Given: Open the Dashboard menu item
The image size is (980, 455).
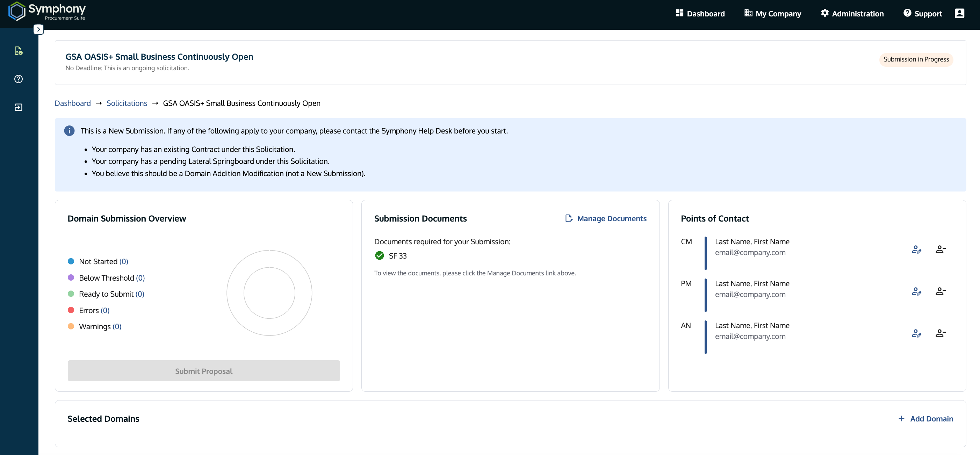Looking at the screenshot, I should (x=700, y=13).
